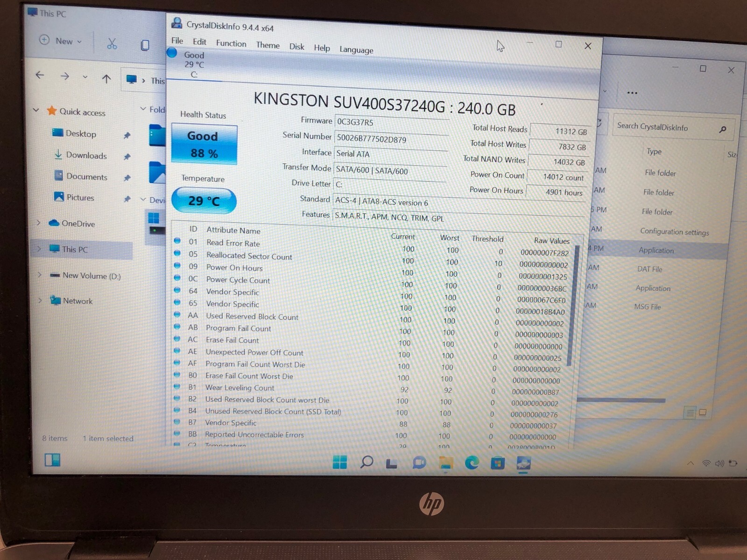
Task: Expand the OneDrive tree node
Action: pyautogui.click(x=39, y=223)
